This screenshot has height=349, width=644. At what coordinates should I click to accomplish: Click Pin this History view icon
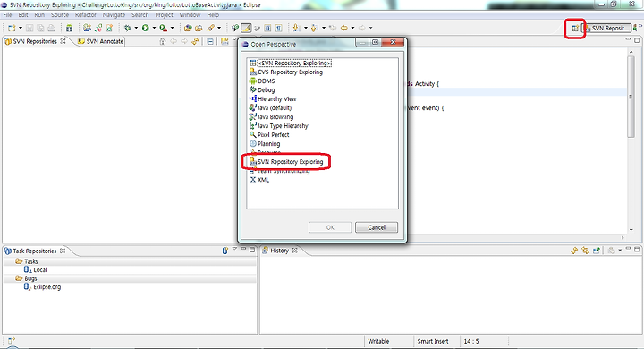pos(597,251)
